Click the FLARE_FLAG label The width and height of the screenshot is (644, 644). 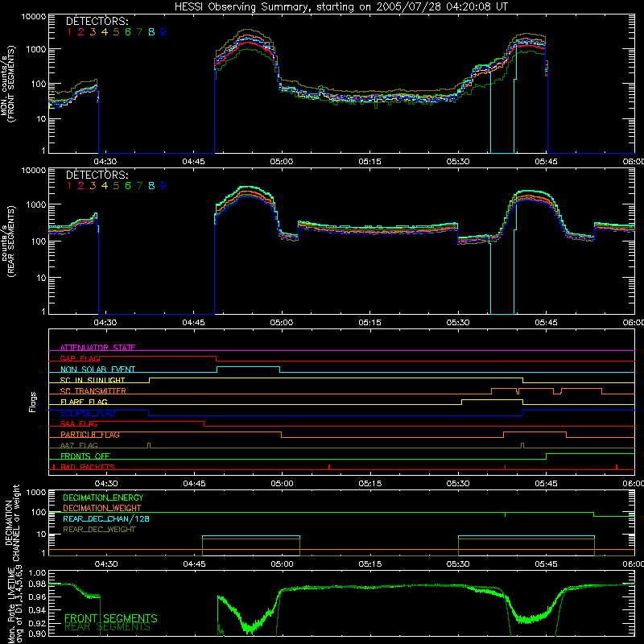(84, 402)
